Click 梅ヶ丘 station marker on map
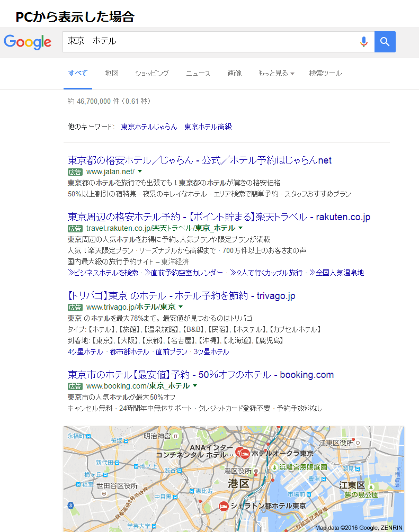Screen dimensions: 419x532 105,475
